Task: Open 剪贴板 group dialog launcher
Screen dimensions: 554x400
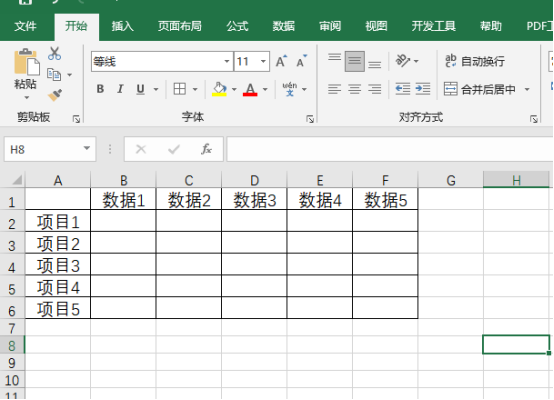Action: pyautogui.click(x=76, y=119)
